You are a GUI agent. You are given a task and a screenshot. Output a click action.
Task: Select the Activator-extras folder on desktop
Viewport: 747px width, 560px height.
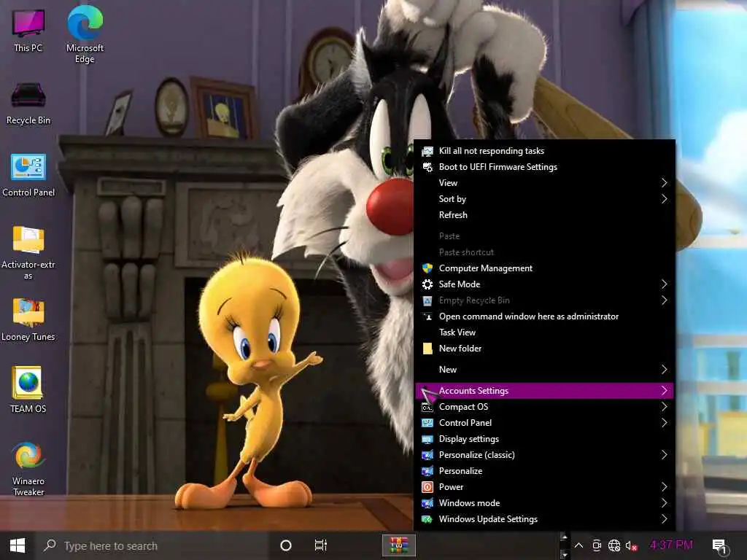(x=28, y=252)
